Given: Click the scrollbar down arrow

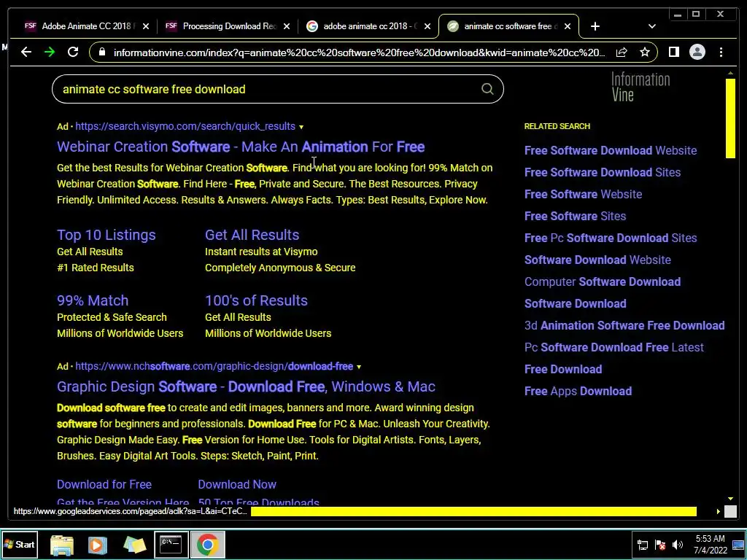Looking at the screenshot, I should tap(730, 499).
